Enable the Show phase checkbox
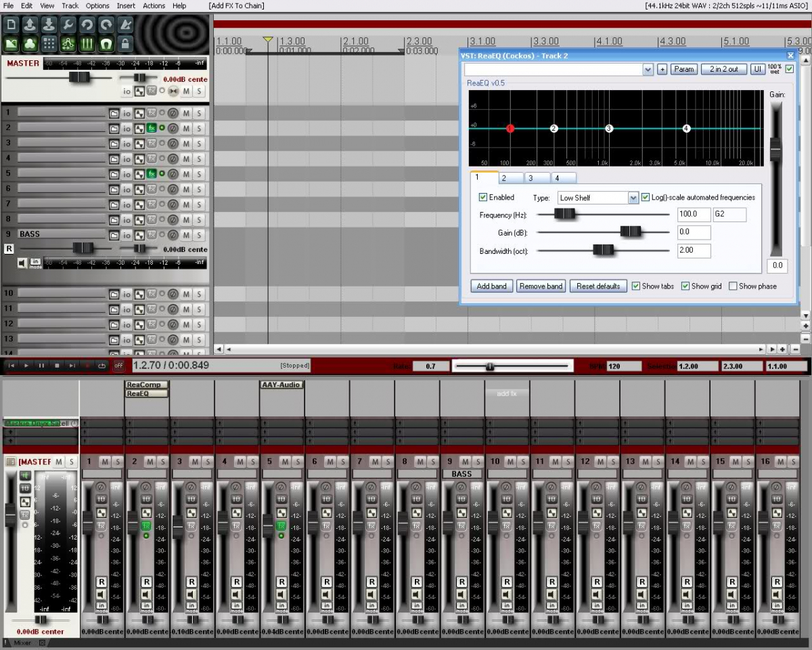The image size is (812, 650). (733, 286)
